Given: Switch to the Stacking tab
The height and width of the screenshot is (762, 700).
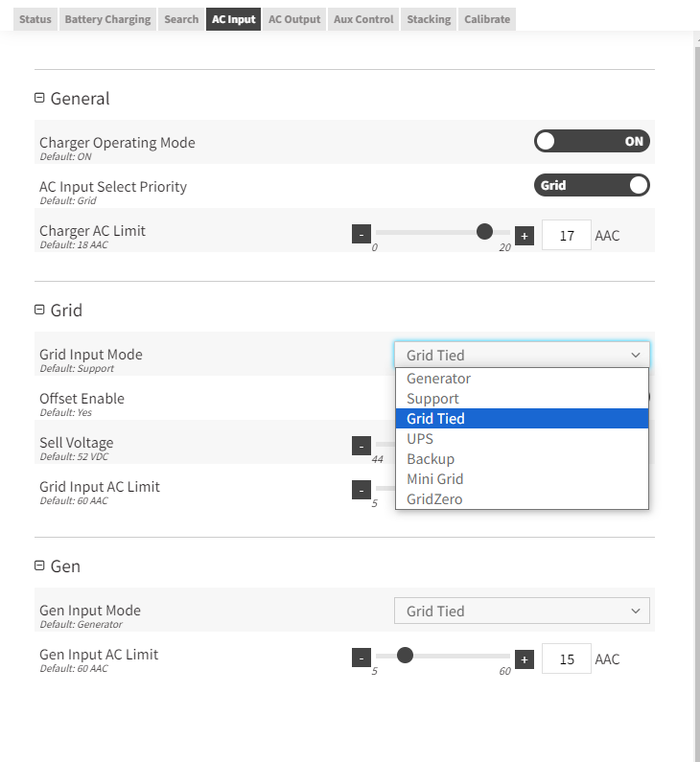Looking at the screenshot, I should [x=429, y=19].
